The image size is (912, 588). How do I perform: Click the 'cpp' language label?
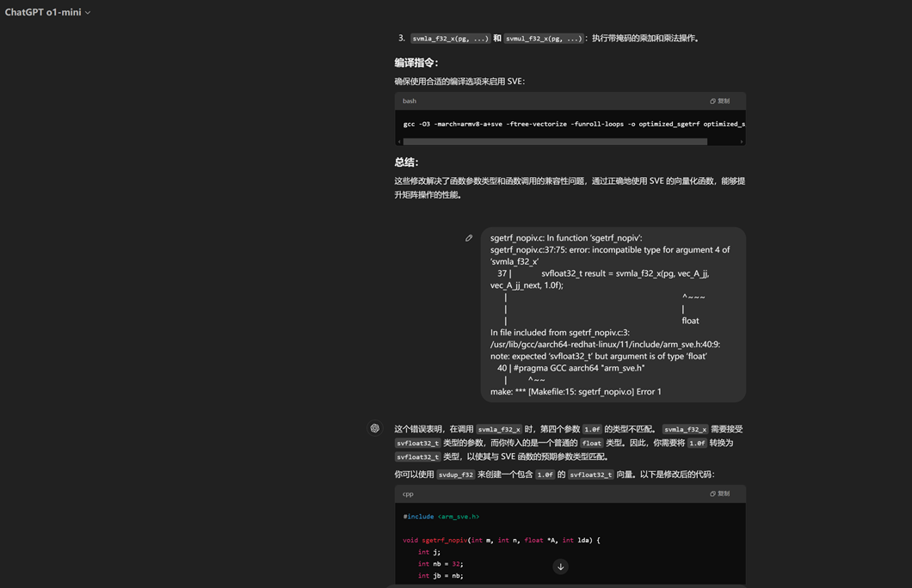coord(408,493)
